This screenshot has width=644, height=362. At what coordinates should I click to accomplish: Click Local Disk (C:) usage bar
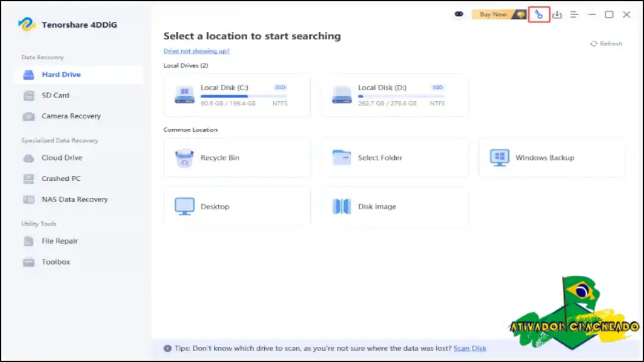pos(244,96)
